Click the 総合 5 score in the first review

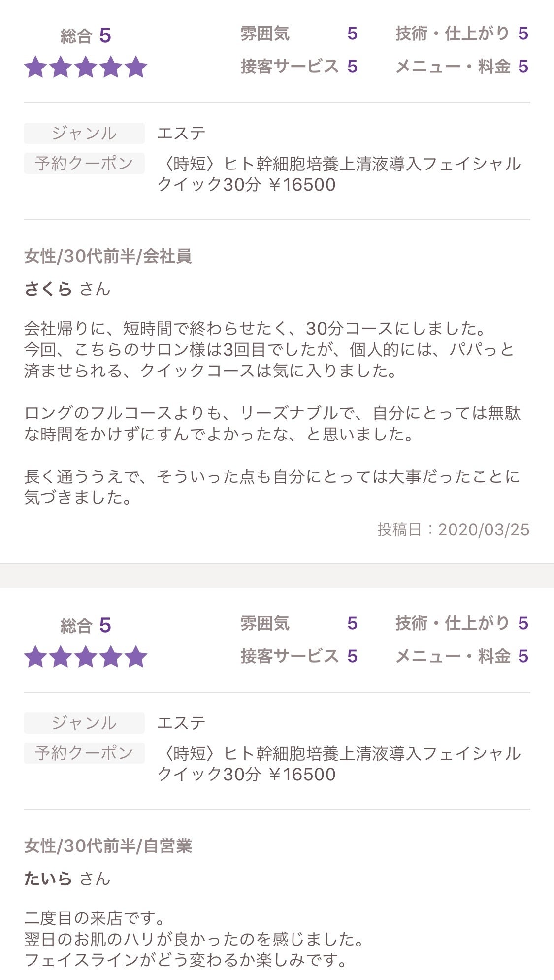86,36
